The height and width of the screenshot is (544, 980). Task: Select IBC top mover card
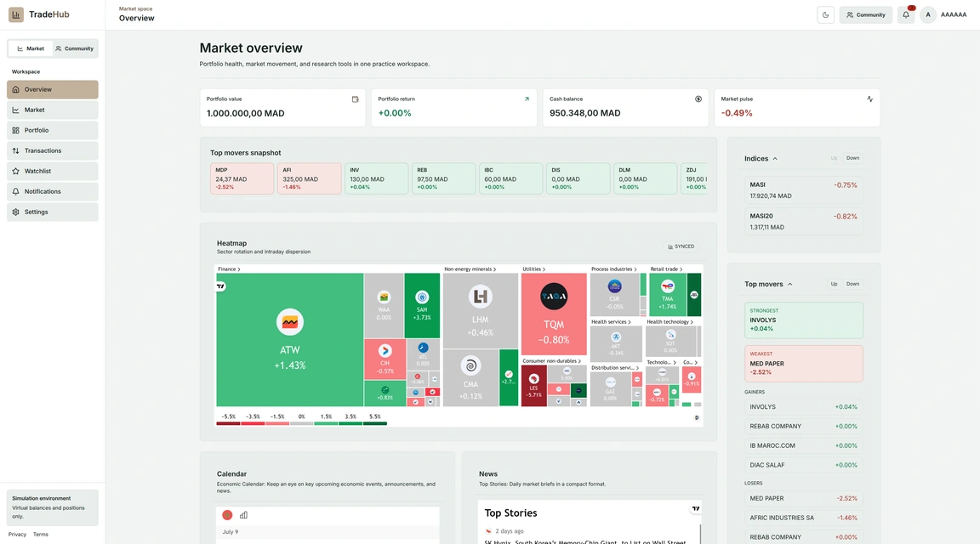(x=510, y=178)
